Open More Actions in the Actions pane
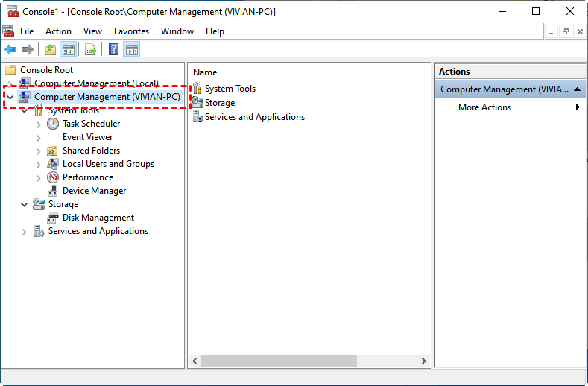The image size is (588, 386). click(x=484, y=107)
